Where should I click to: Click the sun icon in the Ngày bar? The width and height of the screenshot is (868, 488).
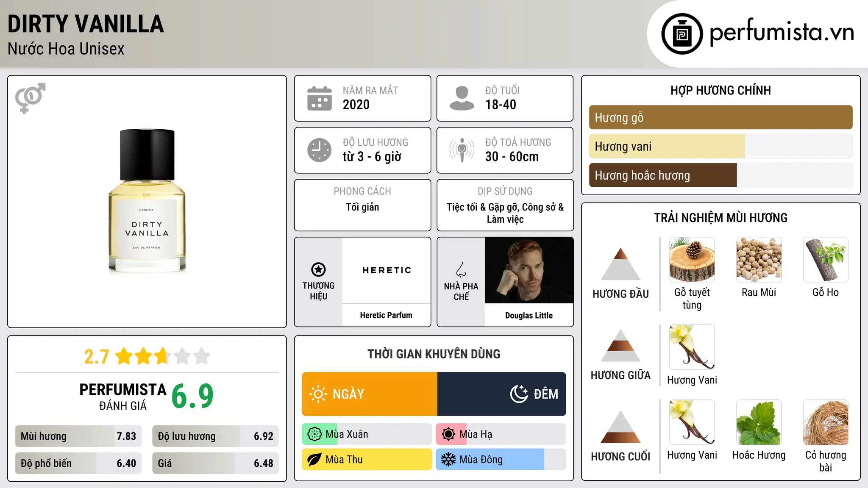318,394
